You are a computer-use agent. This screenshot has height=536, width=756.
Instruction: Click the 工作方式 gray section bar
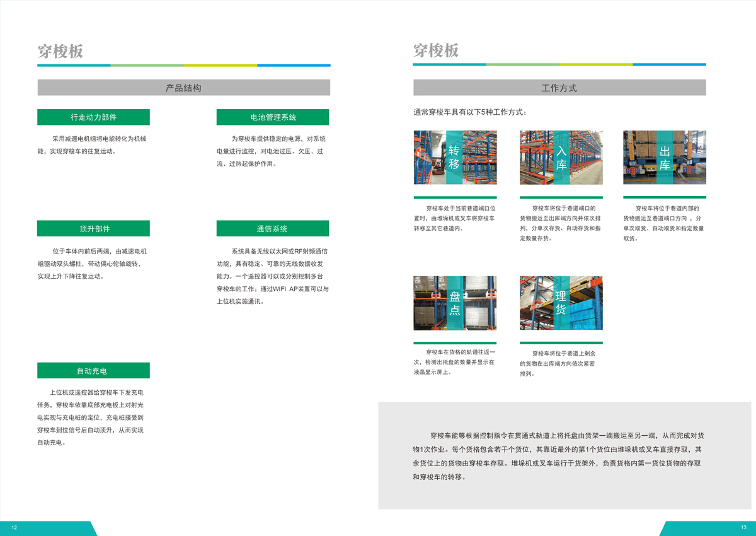[x=559, y=88]
